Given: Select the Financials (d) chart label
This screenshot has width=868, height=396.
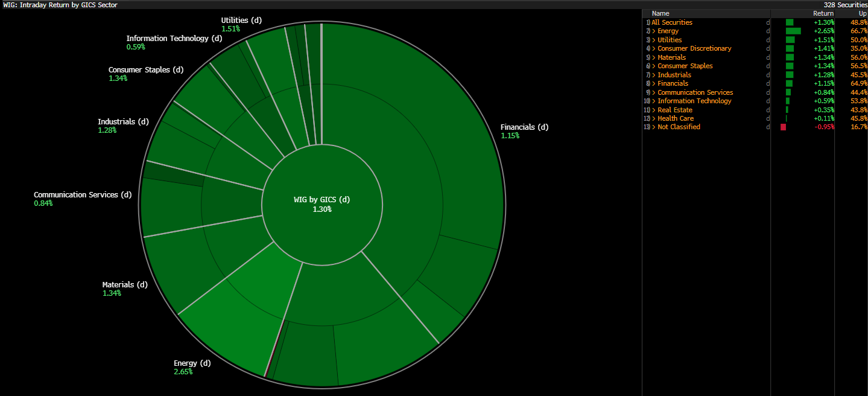Looking at the screenshot, I should [x=524, y=127].
